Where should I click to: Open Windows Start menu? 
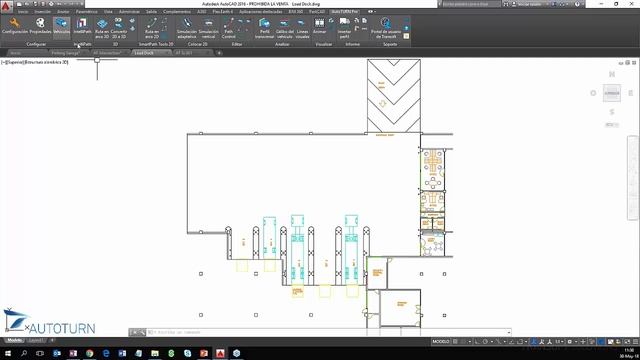click(x=7, y=353)
